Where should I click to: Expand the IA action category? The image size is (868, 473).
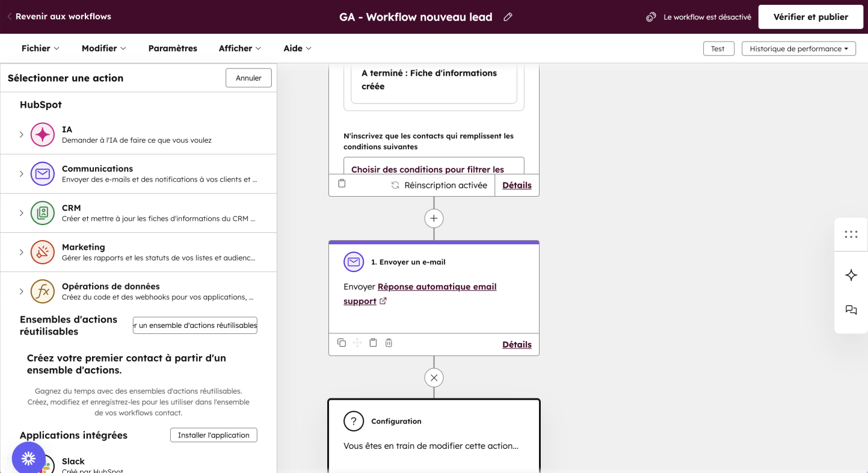pyautogui.click(x=22, y=135)
